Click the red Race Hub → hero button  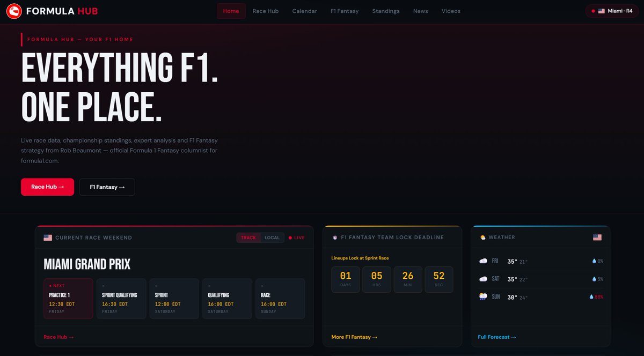47,187
